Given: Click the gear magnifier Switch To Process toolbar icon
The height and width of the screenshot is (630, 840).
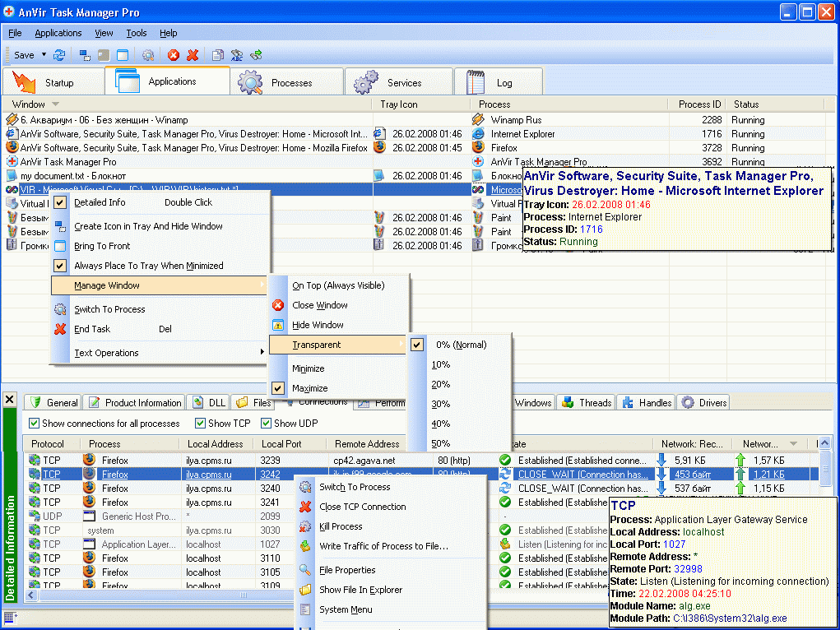Looking at the screenshot, I should click(148, 54).
